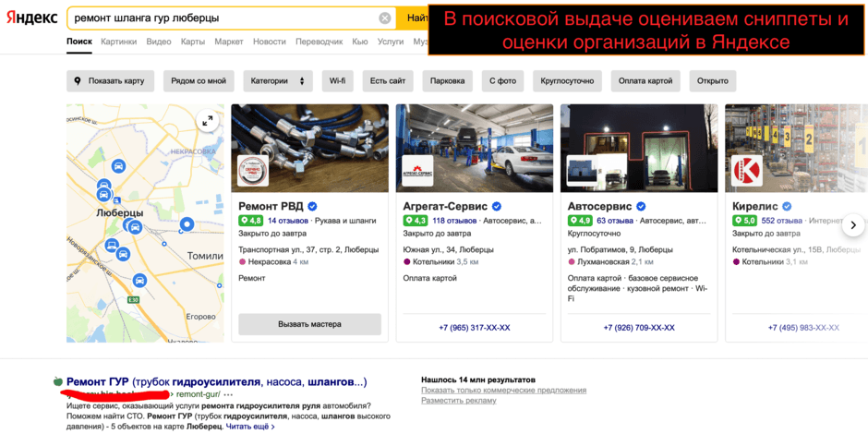This screenshot has width=868, height=446.
Task: Open the Ремонт РВД organization title
Action: point(271,207)
